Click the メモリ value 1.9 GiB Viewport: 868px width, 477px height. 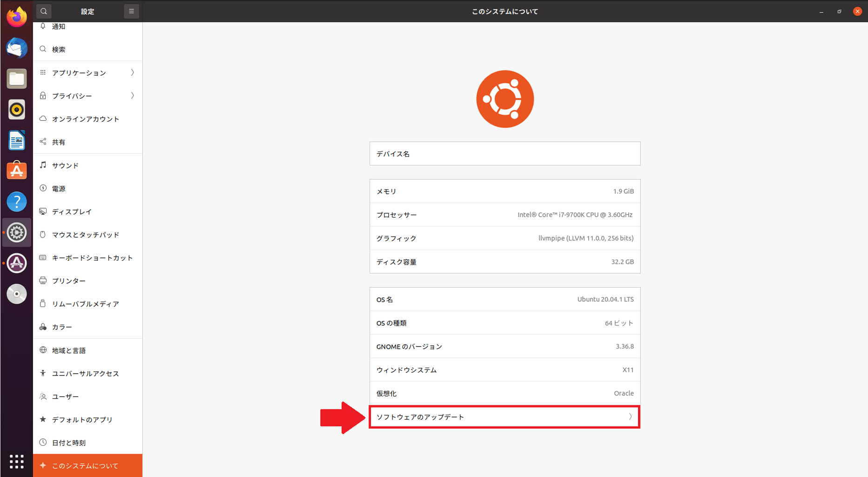(x=623, y=191)
